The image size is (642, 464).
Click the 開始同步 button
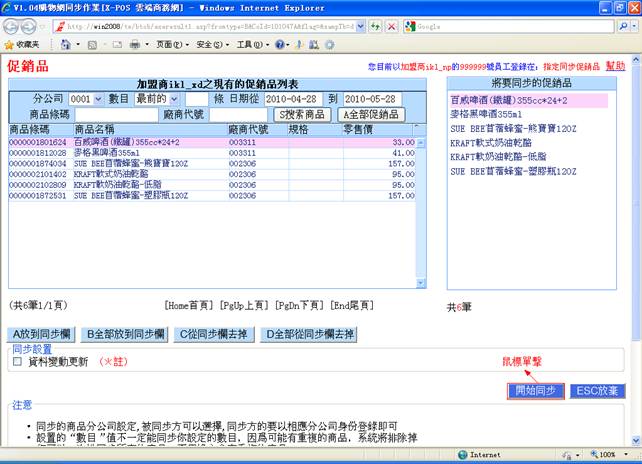(536, 391)
